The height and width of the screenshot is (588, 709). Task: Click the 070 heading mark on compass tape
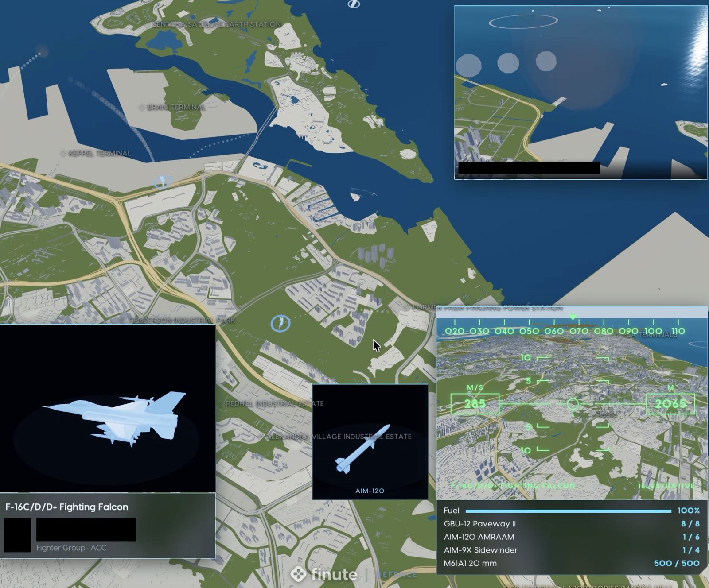click(x=579, y=331)
